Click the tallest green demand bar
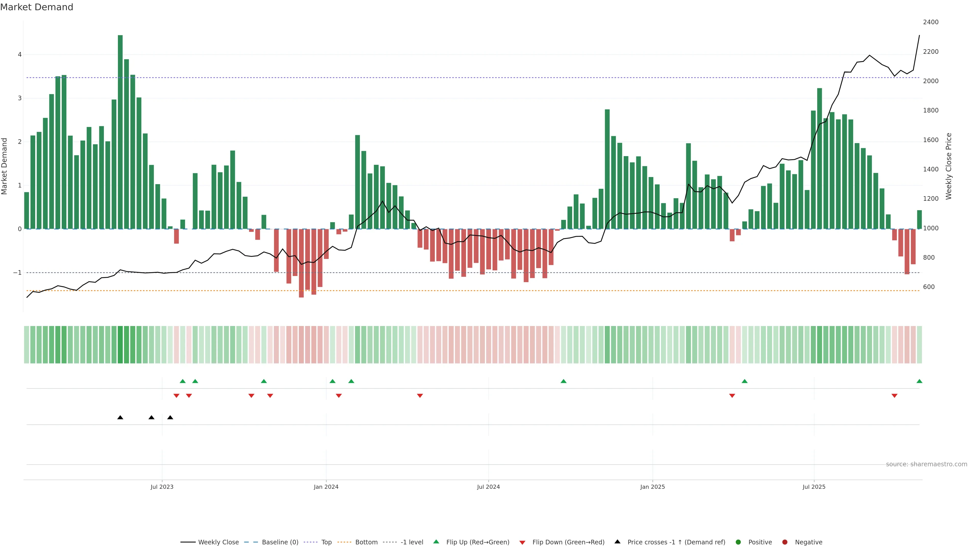The image size is (980, 551). (x=120, y=133)
